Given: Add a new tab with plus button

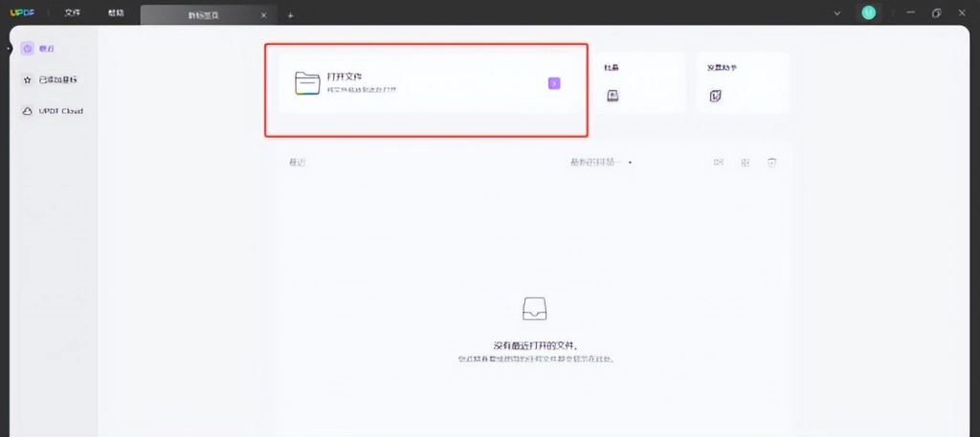Looking at the screenshot, I should coord(291,15).
